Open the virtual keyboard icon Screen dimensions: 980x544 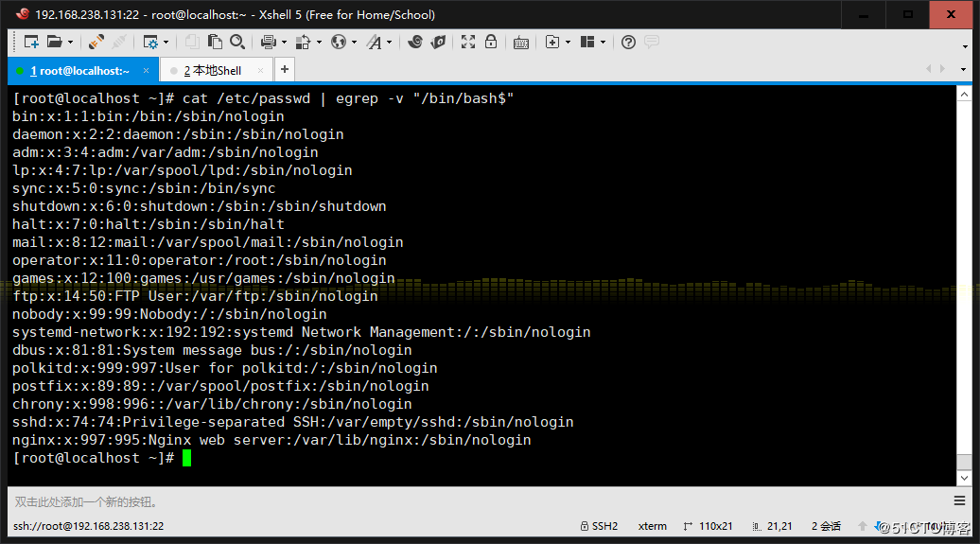click(521, 42)
